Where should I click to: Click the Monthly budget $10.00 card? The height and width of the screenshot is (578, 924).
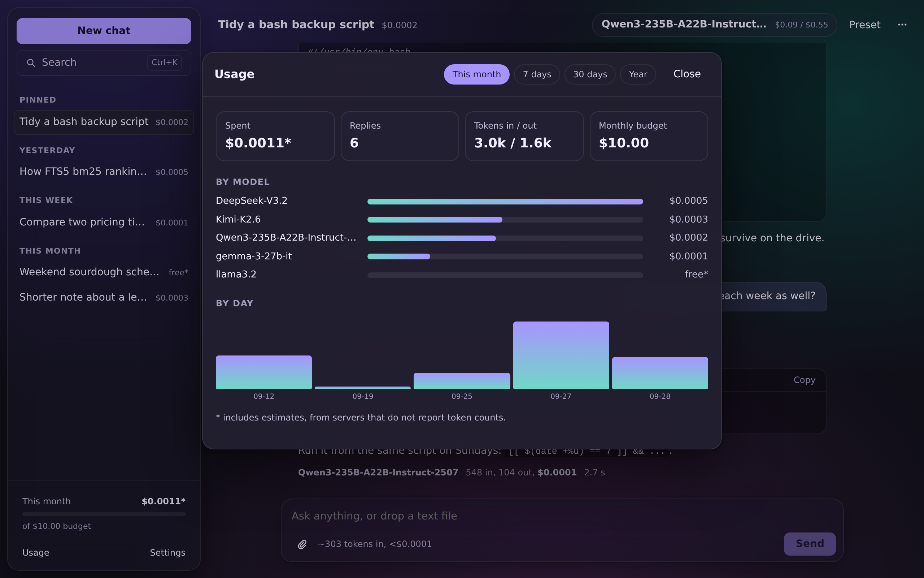pyautogui.click(x=649, y=136)
